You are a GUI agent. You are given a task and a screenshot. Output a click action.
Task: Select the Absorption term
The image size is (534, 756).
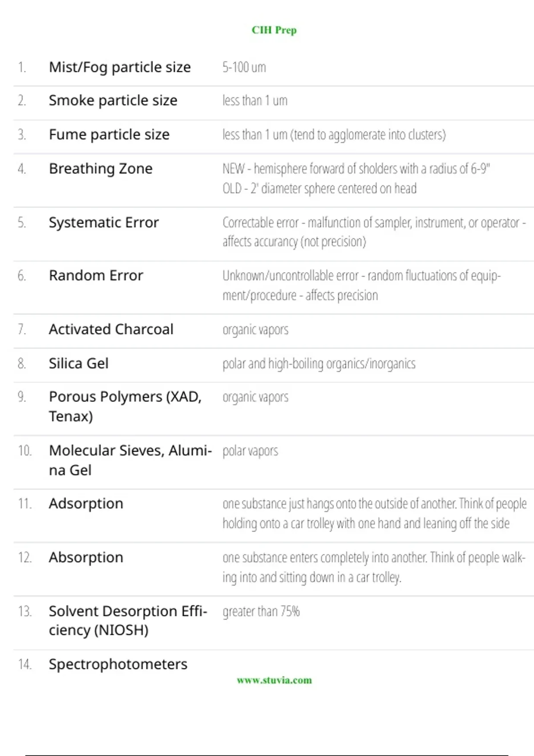coord(86,558)
